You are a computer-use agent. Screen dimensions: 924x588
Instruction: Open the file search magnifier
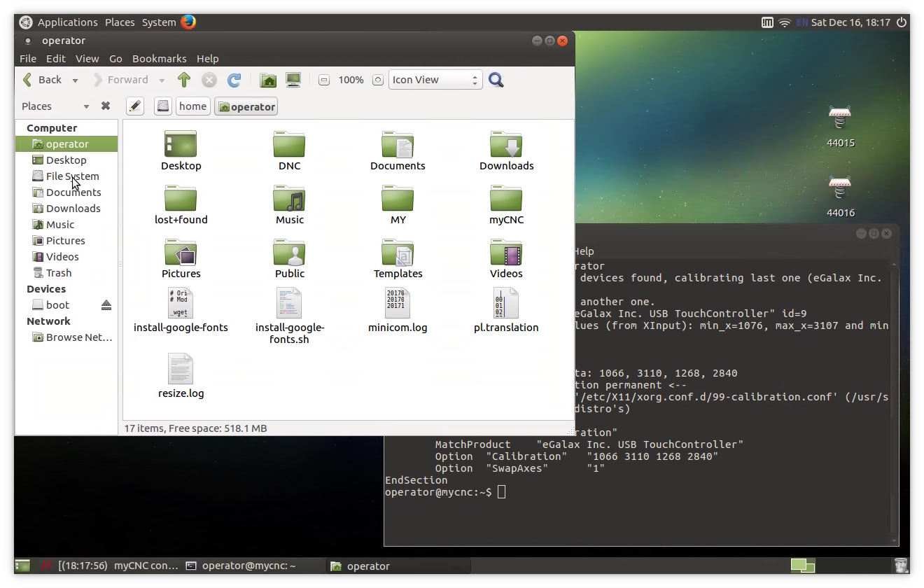[x=496, y=80]
